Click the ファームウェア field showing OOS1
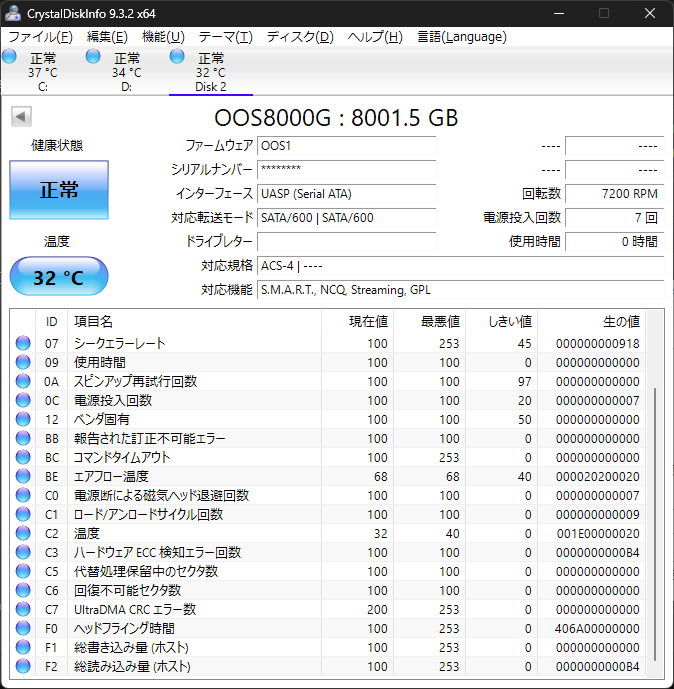 tap(347, 146)
